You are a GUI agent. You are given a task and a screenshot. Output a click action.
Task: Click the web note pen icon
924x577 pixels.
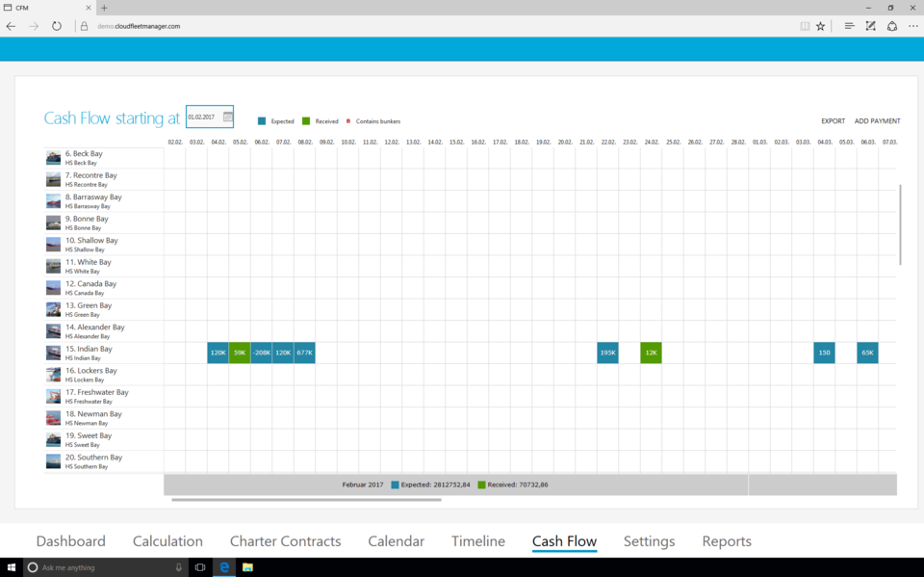pyautogui.click(x=870, y=26)
